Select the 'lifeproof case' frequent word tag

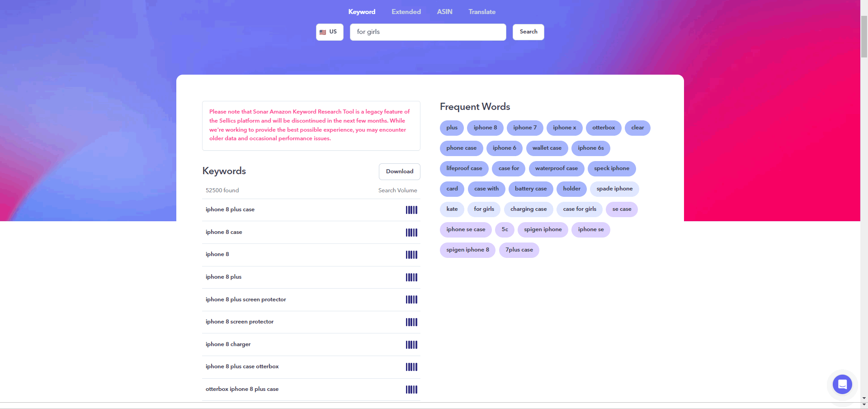pyautogui.click(x=464, y=169)
